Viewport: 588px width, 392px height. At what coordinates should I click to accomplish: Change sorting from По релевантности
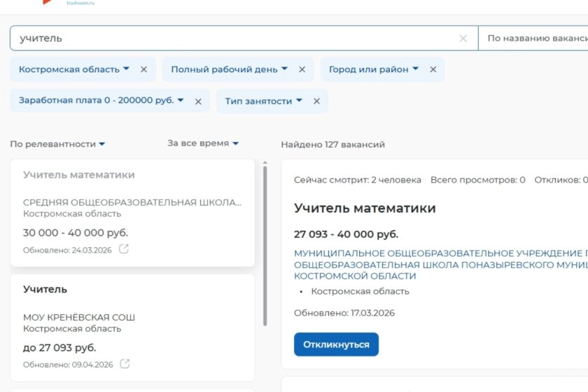57,143
